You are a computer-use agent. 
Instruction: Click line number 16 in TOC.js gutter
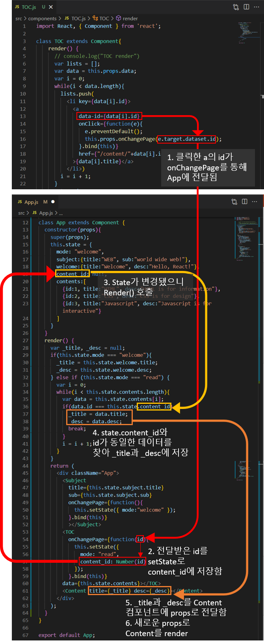pos(22,139)
